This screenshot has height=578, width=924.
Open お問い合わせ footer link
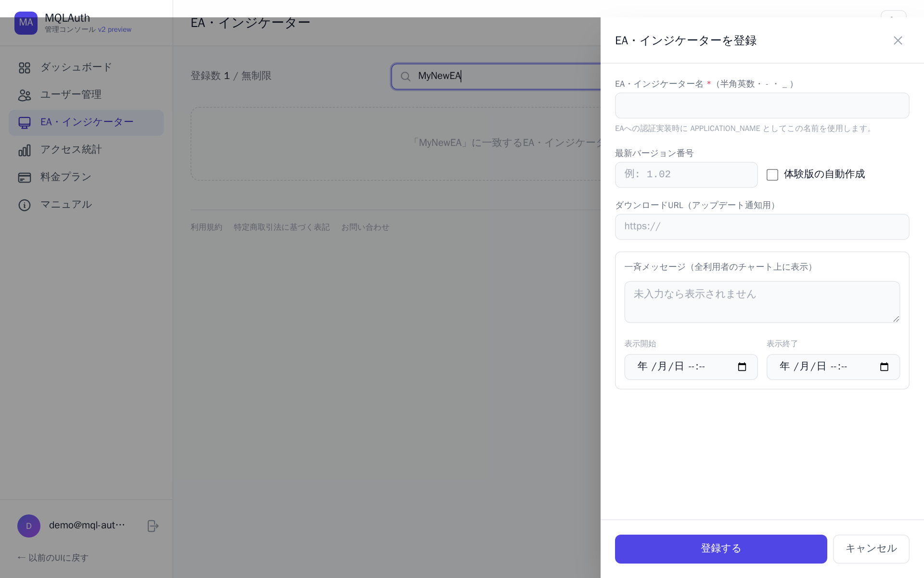(x=365, y=227)
